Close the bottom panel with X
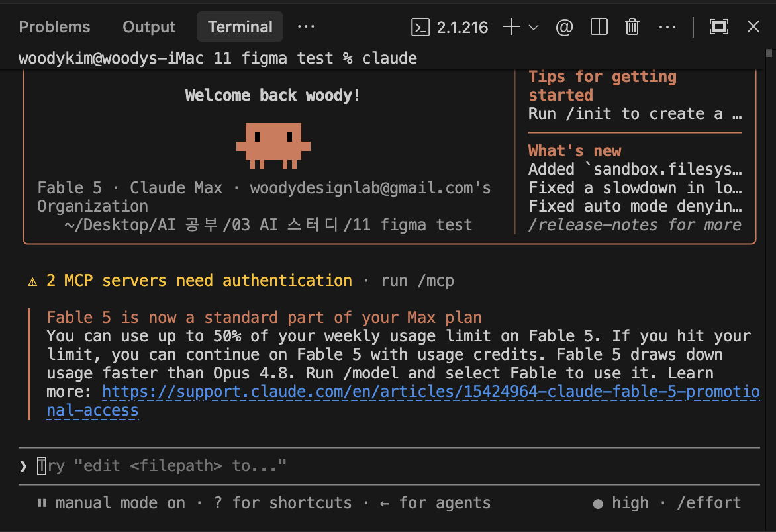The width and height of the screenshot is (776, 532). click(753, 26)
